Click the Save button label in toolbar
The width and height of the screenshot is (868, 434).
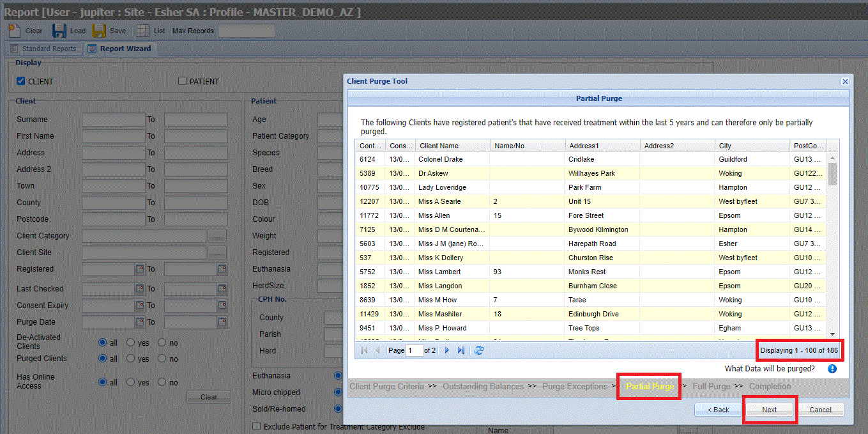[118, 31]
